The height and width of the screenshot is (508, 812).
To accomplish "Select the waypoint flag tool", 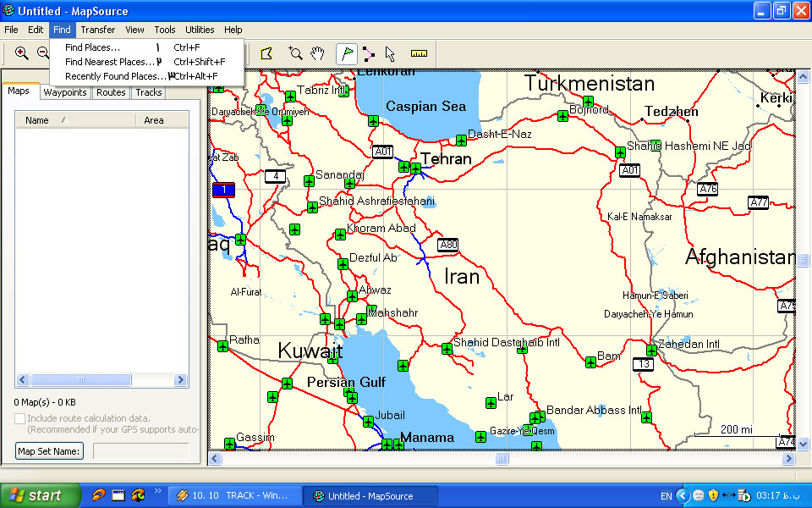I will coord(347,53).
